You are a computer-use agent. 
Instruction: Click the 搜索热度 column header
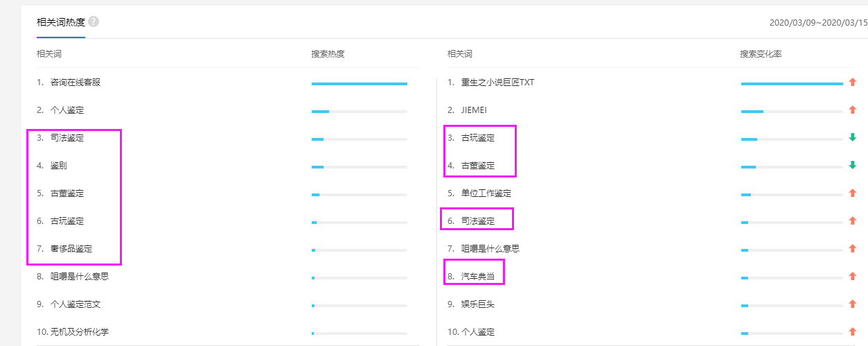click(x=328, y=54)
